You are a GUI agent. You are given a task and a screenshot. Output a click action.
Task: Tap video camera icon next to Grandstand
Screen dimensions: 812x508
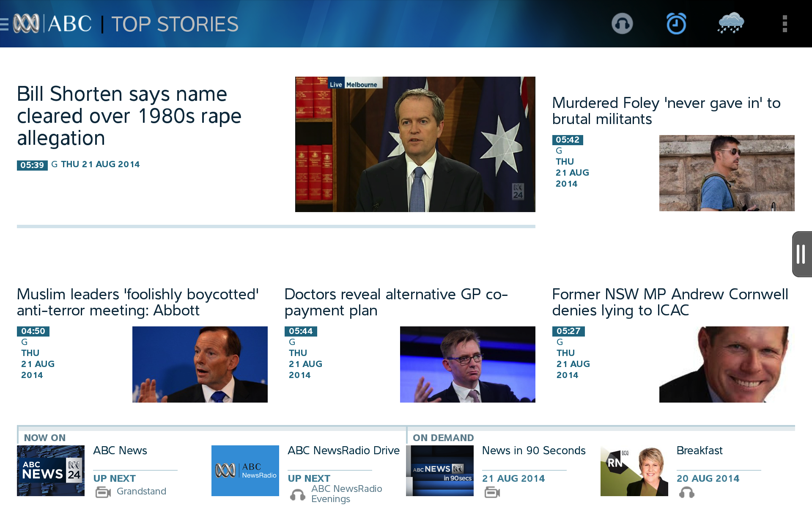coord(103,492)
